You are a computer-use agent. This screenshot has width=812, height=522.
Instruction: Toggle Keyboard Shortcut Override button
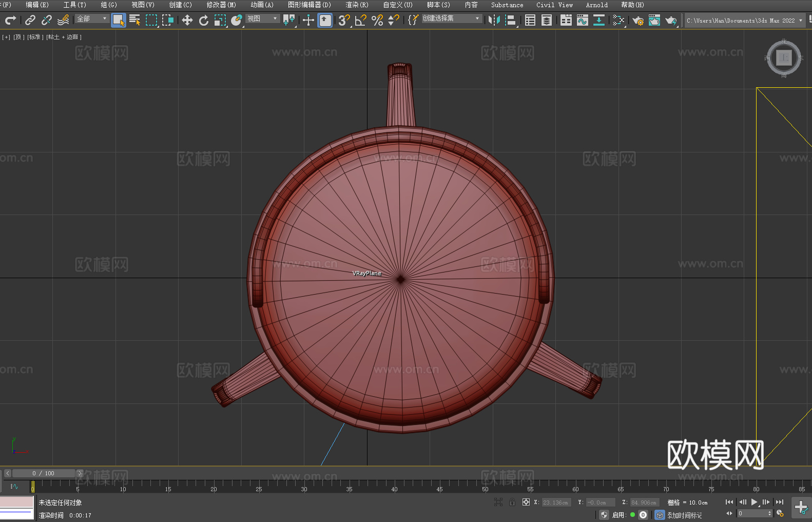[x=325, y=20]
